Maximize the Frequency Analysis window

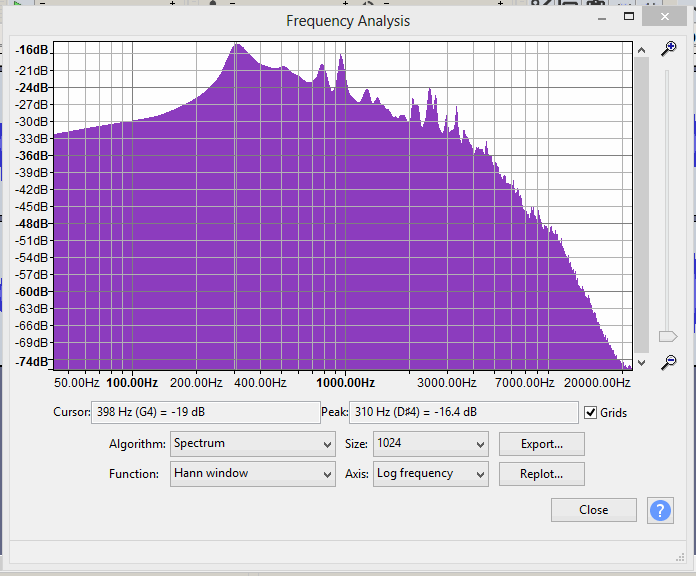click(x=629, y=16)
